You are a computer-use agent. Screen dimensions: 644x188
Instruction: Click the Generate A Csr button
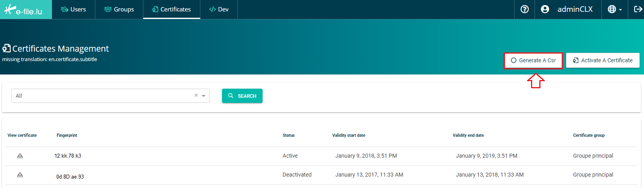[x=533, y=60]
